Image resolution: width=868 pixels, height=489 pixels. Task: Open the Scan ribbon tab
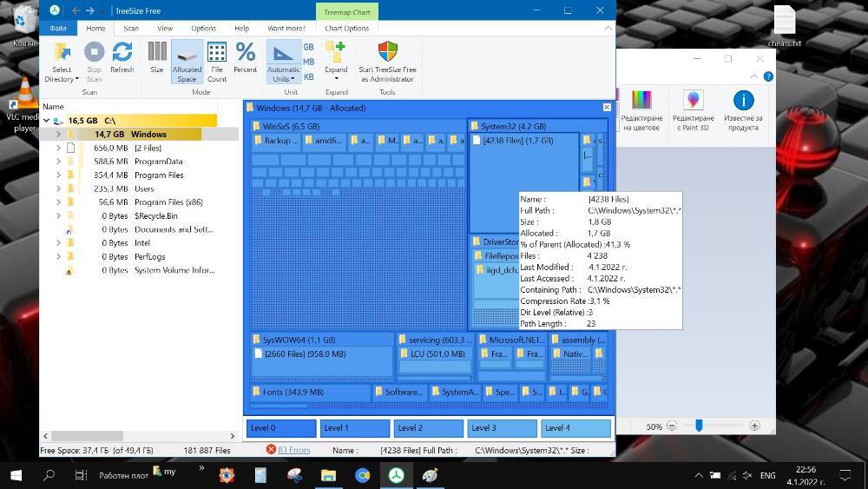(x=131, y=29)
